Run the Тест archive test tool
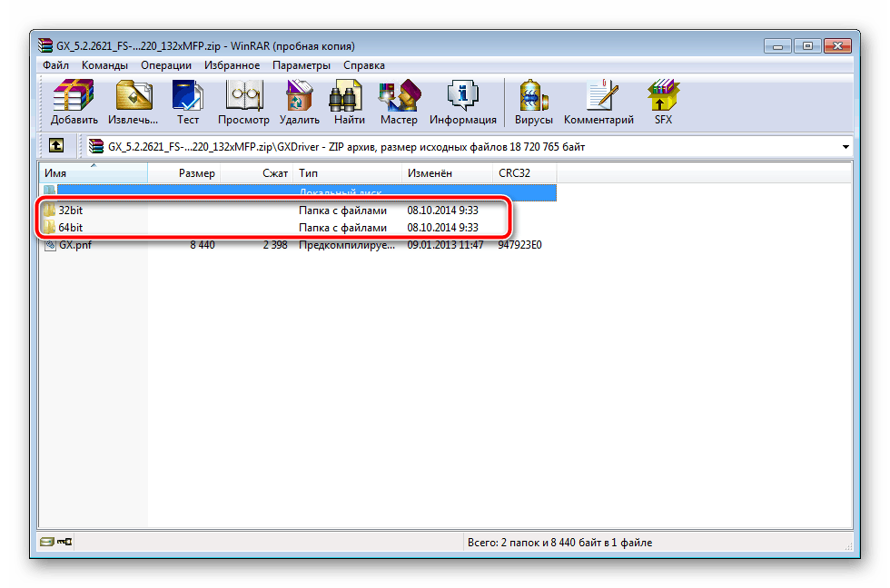 coord(188,102)
